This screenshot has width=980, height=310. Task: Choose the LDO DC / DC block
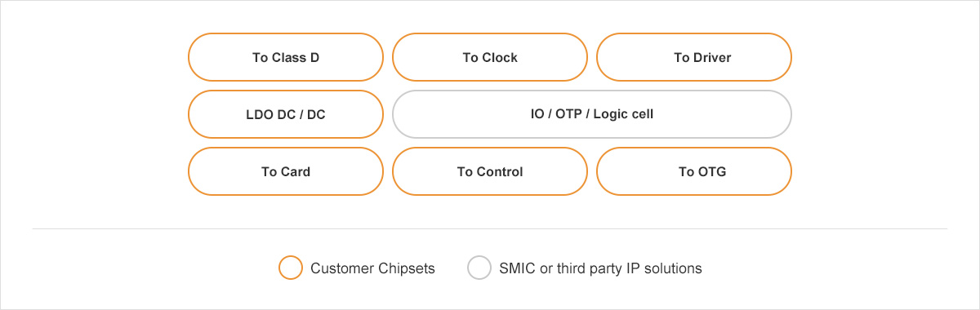point(286,114)
